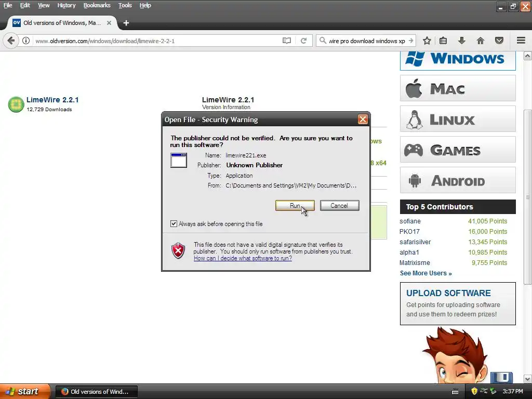This screenshot has width=532, height=399.
Task: Open the Upload Software box
Action: (458, 303)
